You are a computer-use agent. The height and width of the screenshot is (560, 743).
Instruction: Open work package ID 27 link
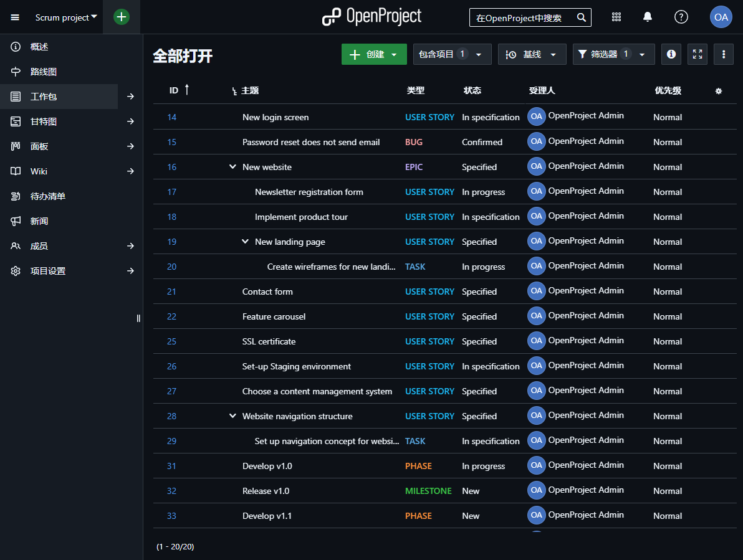tap(171, 391)
